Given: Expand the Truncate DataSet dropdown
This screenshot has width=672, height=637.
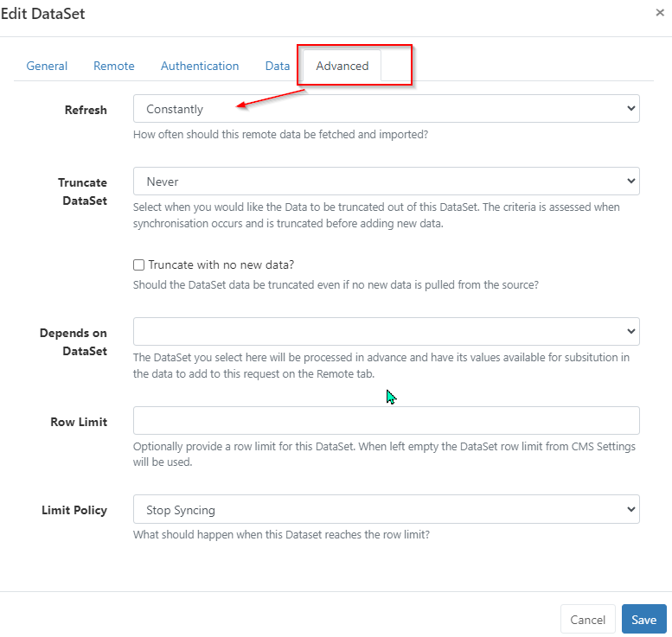Looking at the screenshot, I should [x=386, y=182].
